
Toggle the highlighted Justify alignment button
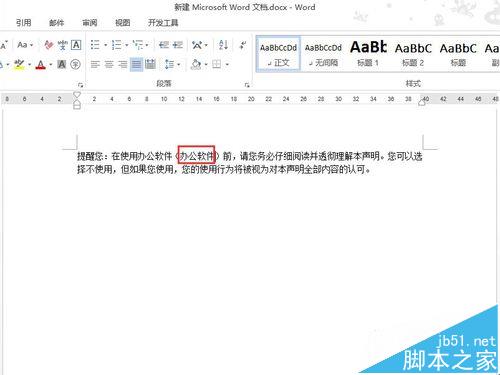coord(136,64)
